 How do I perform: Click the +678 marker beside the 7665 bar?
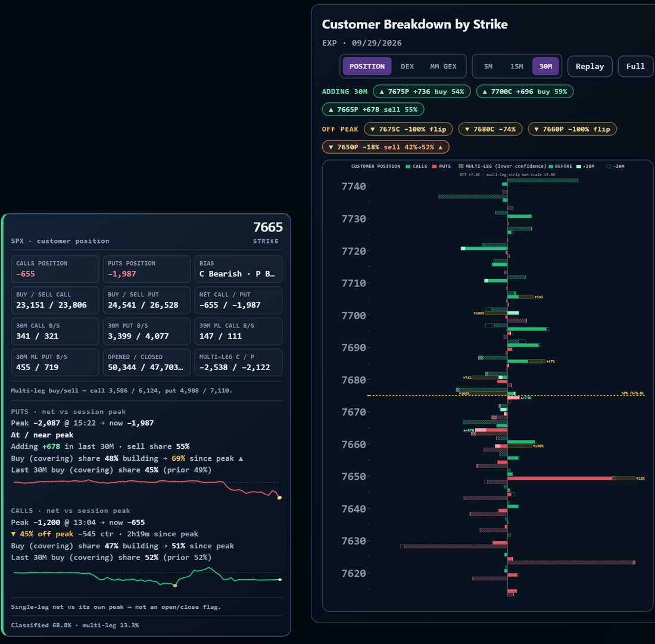(x=469, y=430)
